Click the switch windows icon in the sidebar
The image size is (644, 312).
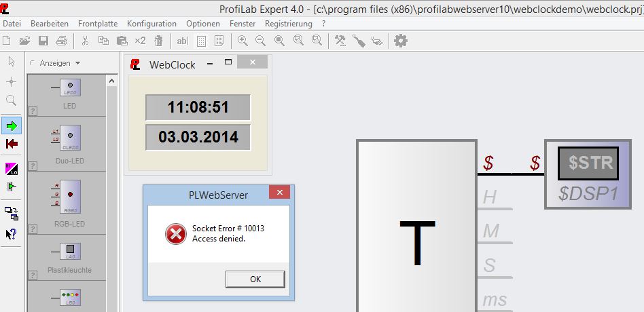point(12,213)
